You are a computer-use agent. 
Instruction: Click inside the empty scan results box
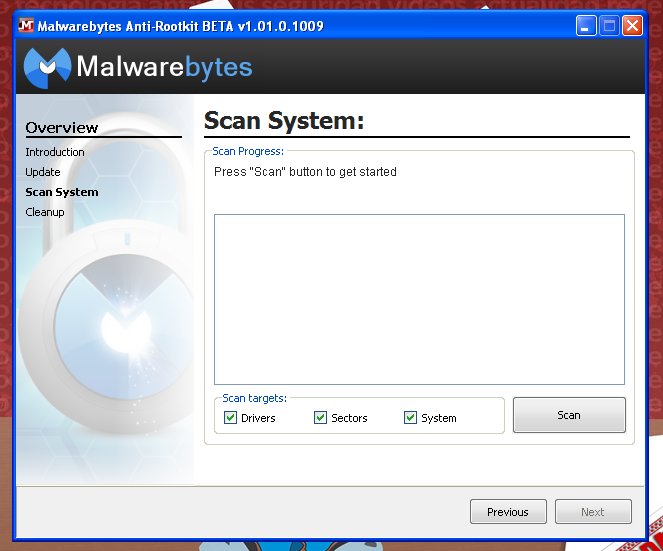pyautogui.click(x=419, y=299)
